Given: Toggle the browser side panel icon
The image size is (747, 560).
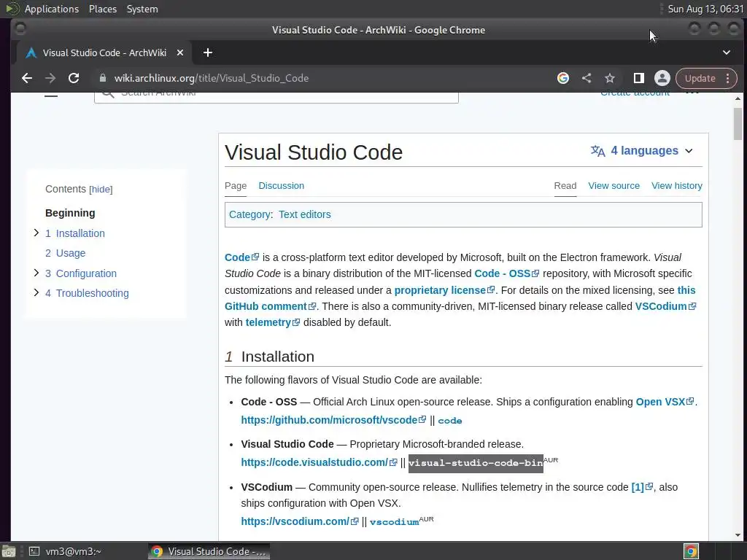Looking at the screenshot, I should 638,78.
